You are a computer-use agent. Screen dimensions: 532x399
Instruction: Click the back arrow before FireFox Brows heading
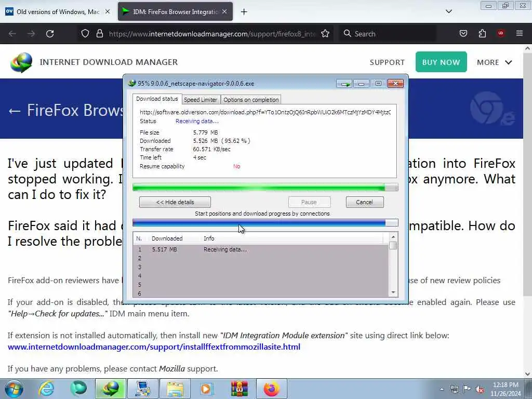tap(14, 111)
